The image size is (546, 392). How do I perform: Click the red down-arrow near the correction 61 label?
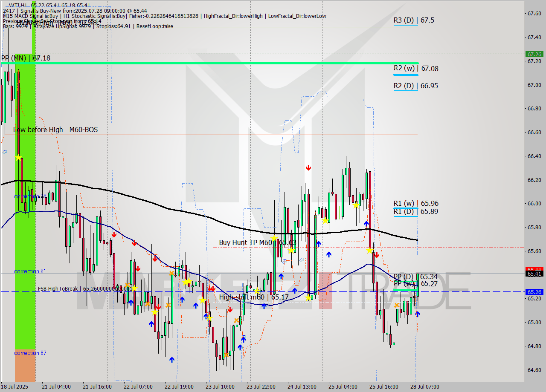(137, 268)
